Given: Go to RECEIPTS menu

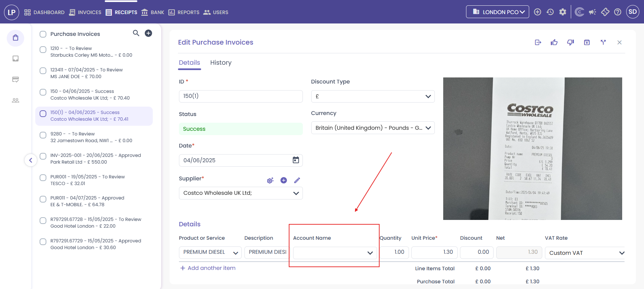Looking at the screenshot, I should click(121, 12).
